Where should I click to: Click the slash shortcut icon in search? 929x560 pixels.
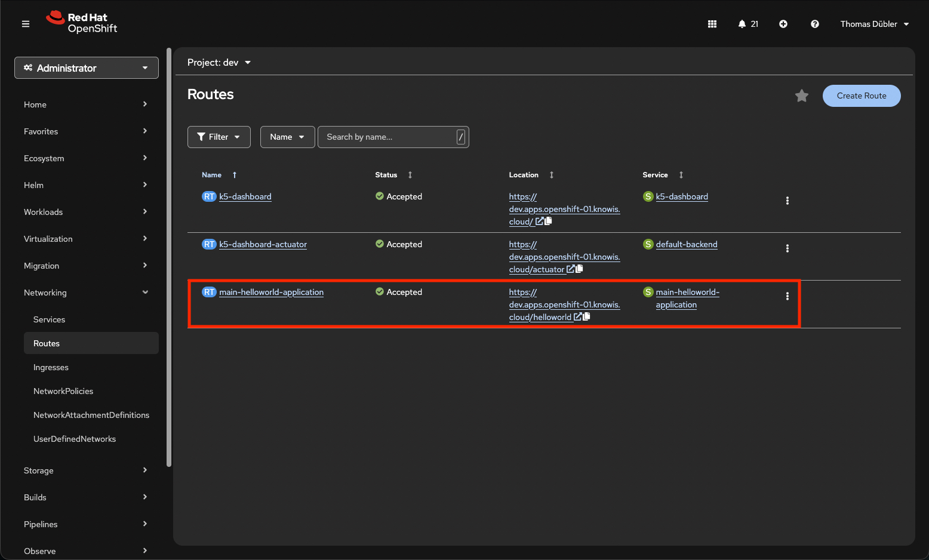click(x=461, y=137)
